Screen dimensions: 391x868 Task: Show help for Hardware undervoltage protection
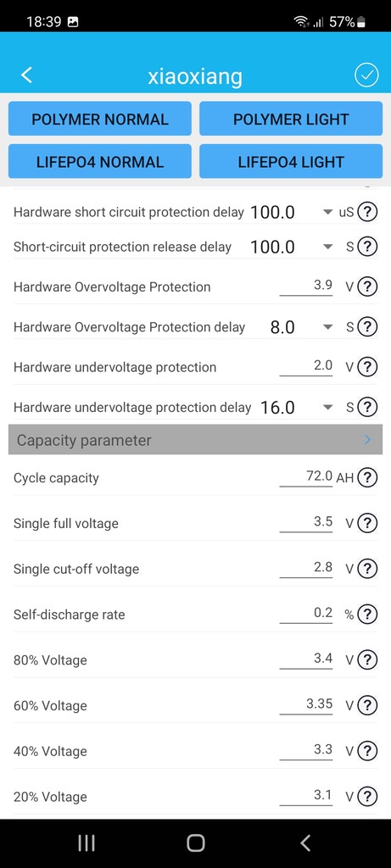[x=366, y=366]
